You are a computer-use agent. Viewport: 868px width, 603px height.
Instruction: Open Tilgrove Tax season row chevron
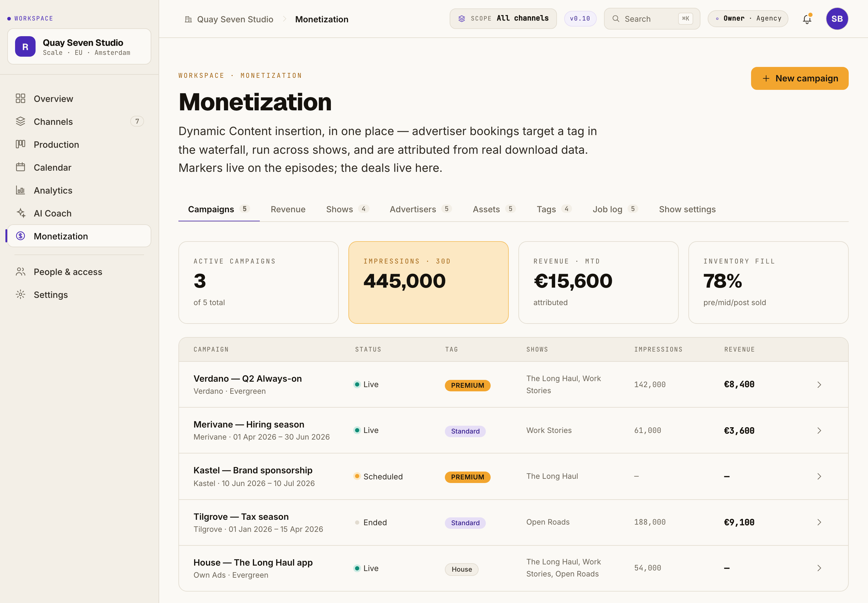819,522
